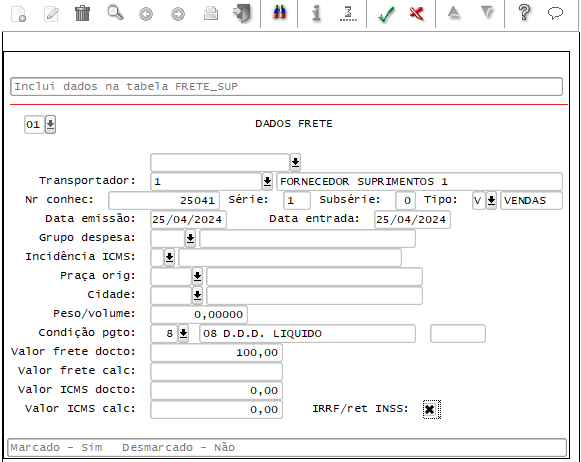Click the Tipo code field showing V

(x=479, y=200)
